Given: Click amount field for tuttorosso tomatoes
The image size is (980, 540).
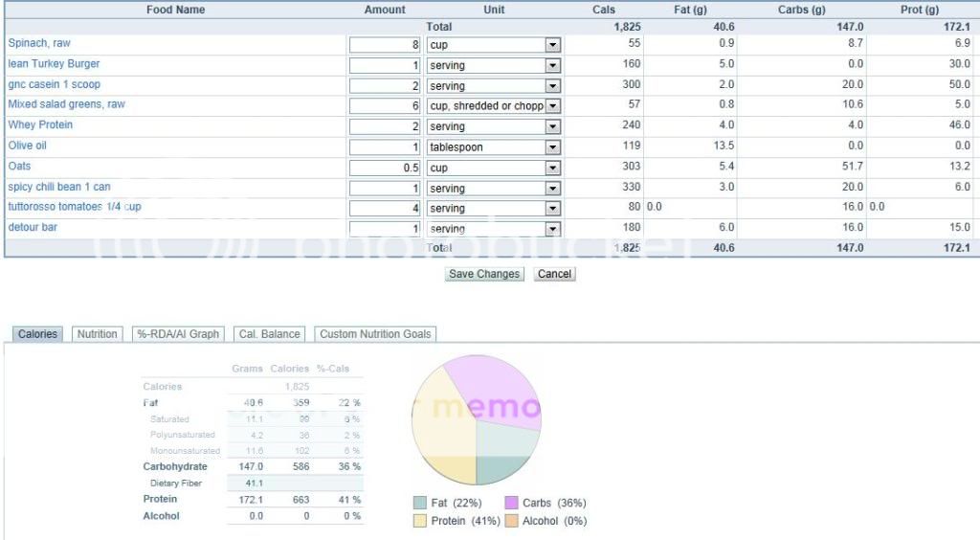Looking at the screenshot, I should tap(385, 208).
